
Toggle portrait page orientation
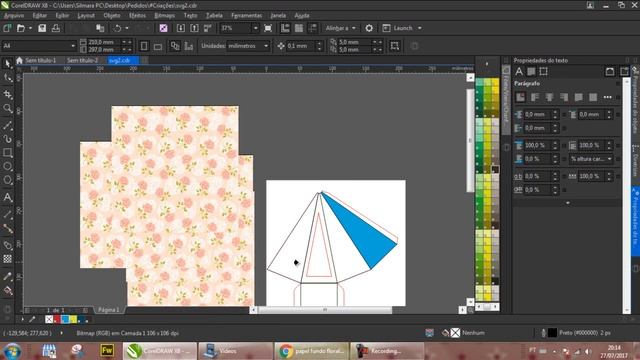(144, 46)
